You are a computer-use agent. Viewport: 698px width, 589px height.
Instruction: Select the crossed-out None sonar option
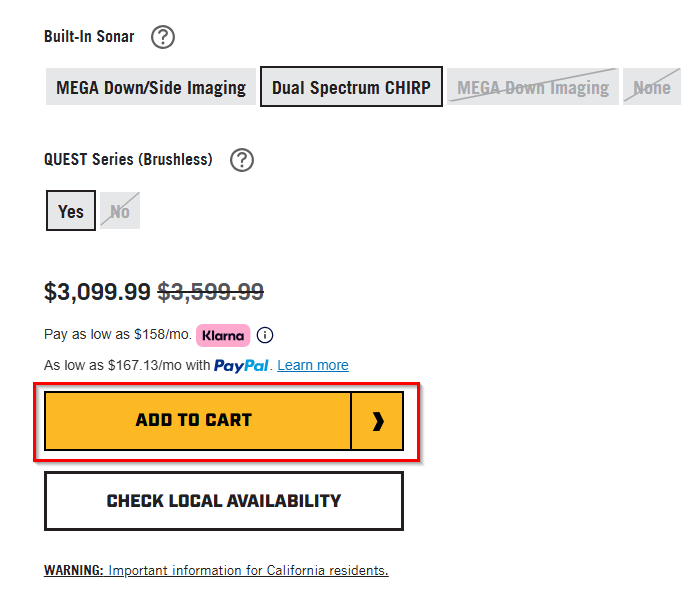click(652, 87)
